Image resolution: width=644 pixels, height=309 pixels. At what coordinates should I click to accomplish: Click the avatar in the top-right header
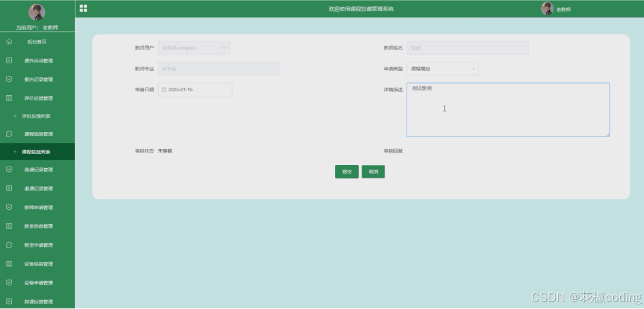click(x=547, y=9)
